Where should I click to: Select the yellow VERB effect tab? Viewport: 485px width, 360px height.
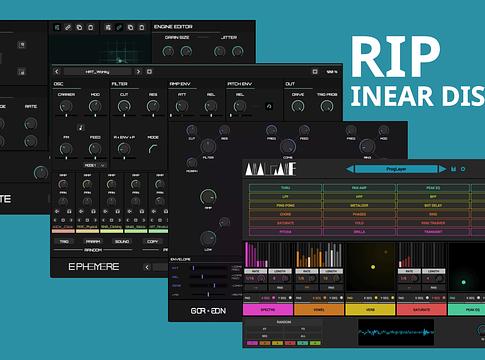point(370,310)
